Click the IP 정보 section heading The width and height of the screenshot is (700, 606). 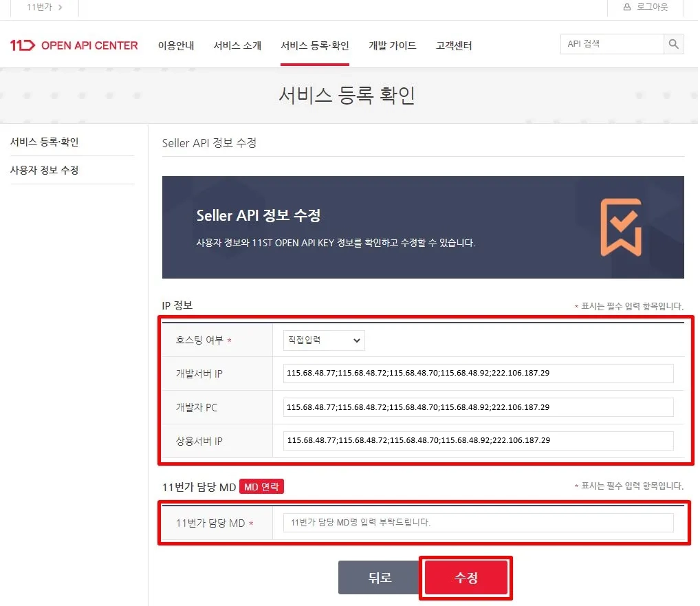click(x=177, y=305)
